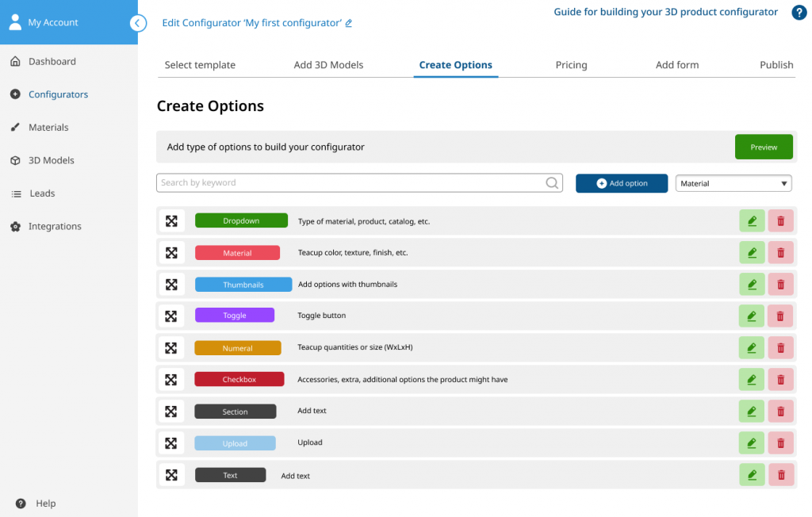Image resolution: width=812 pixels, height=517 pixels.
Task: Click the edit pencil icon for Dropdown row
Action: [751, 221]
